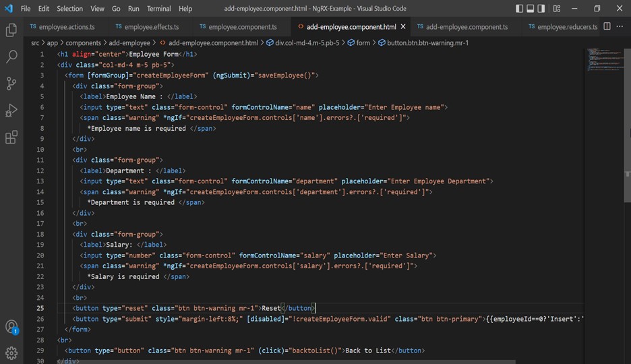Image resolution: width=631 pixels, height=364 pixels.
Task: Toggle the bottom panel layout button
Action: [531, 9]
